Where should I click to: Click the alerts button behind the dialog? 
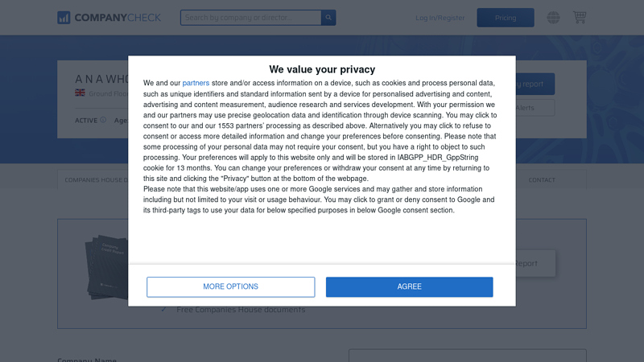535,108
